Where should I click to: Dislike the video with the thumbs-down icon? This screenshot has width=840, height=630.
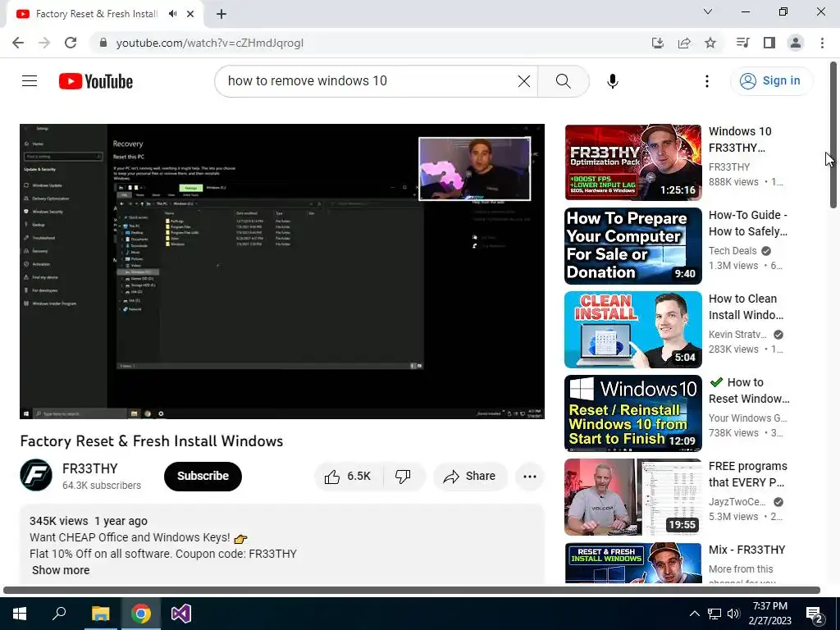[x=403, y=477]
